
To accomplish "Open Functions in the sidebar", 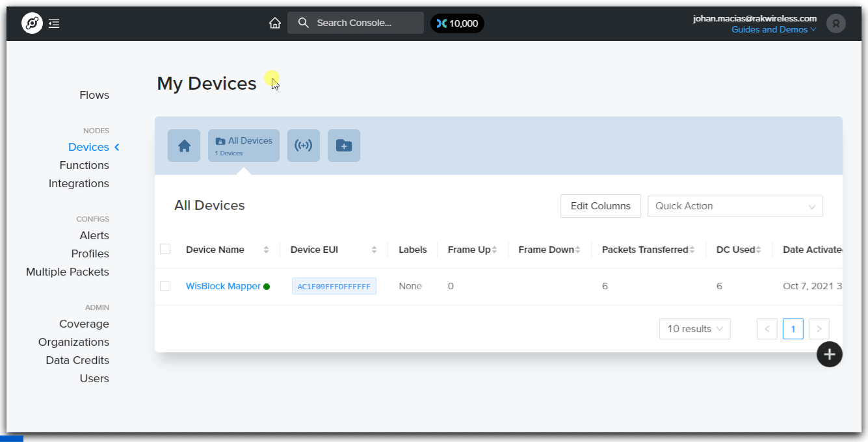I will (85, 165).
